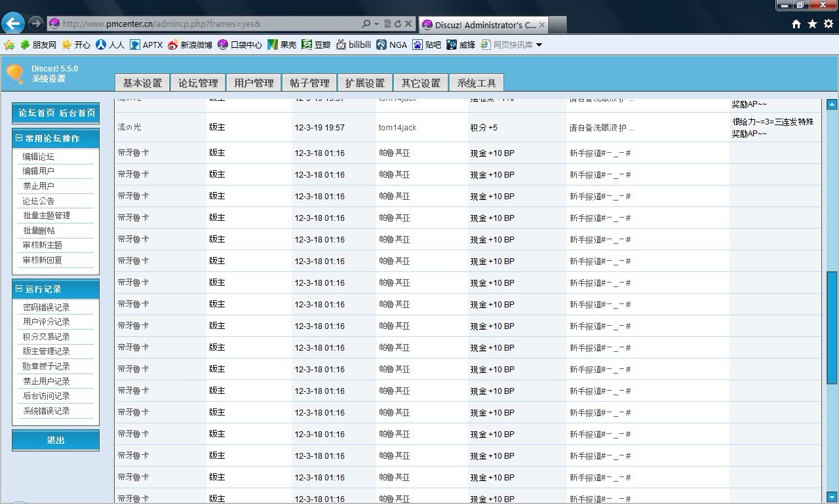The image size is (839, 504).
Task: Open 系统错误记录 log
Action: click(47, 411)
